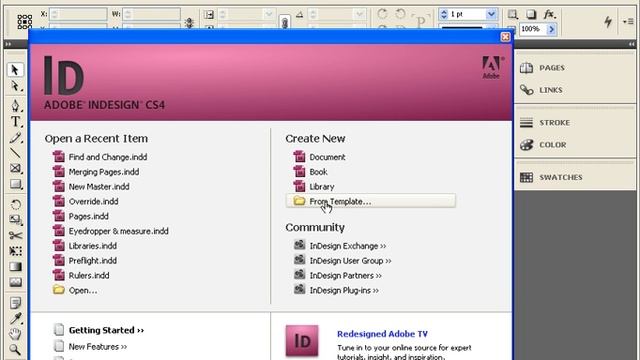Expand the right panel dock arrows
Screen dimensions: 640x360
click(631, 44)
